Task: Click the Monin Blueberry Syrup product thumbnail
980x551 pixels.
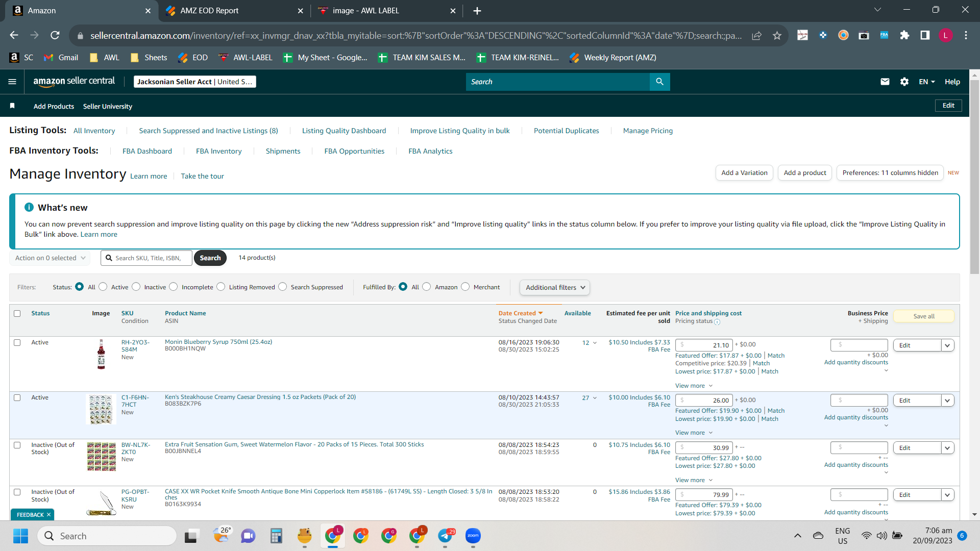Action: (101, 354)
